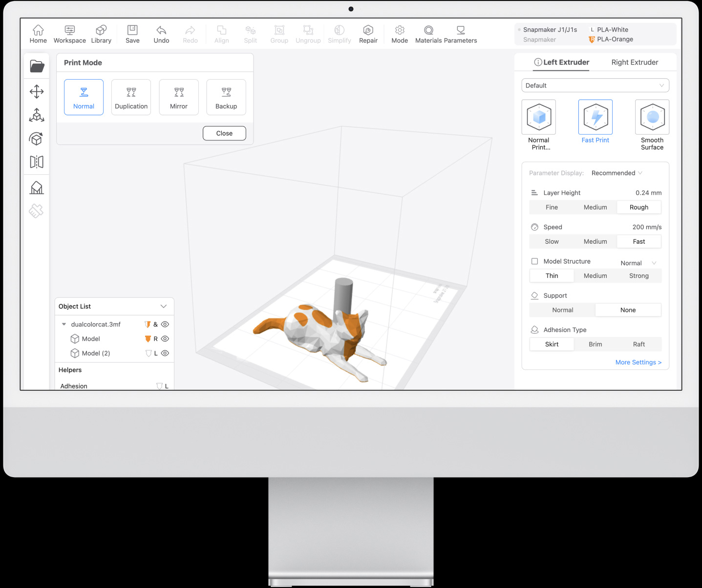The width and height of the screenshot is (702, 588).
Task: Select Raft adhesion type
Action: pos(639,344)
